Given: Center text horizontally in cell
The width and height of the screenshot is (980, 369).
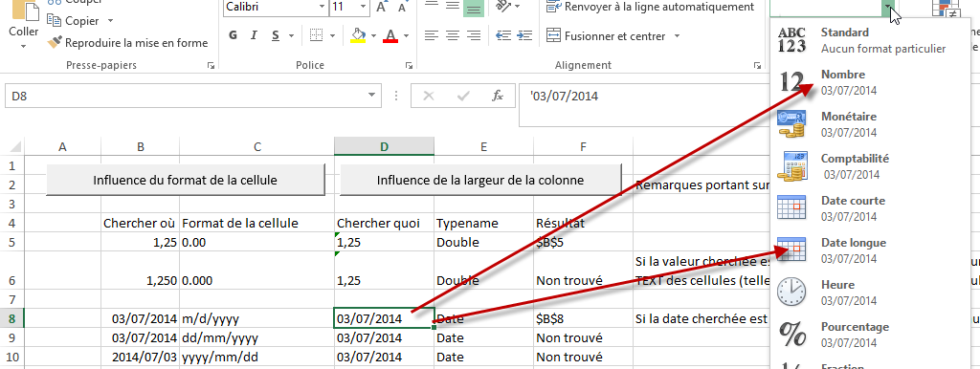Looking at the screenshot, I should [x=453, y=35].
